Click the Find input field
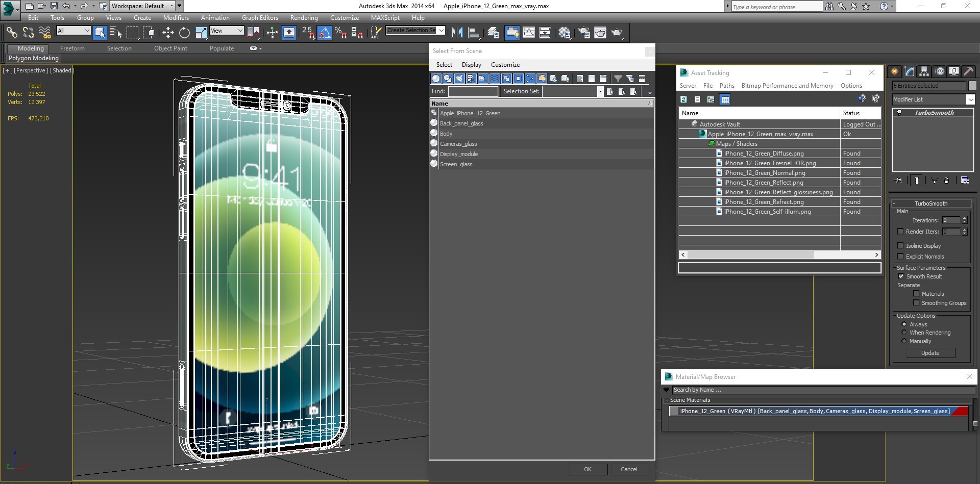 tap(473, 91)
